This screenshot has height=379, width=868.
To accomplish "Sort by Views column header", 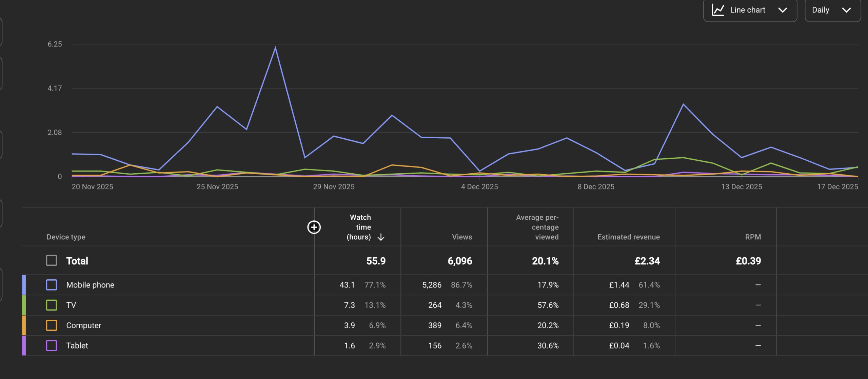I will (462, 237).
